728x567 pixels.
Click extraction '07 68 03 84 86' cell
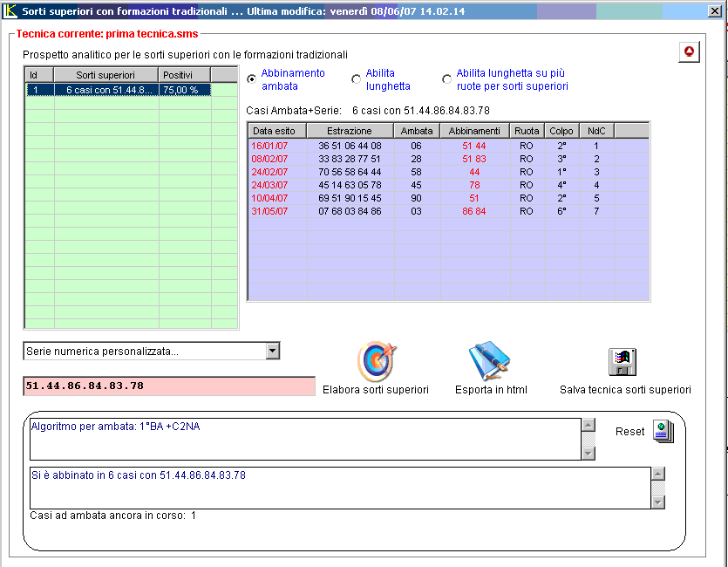350,211
